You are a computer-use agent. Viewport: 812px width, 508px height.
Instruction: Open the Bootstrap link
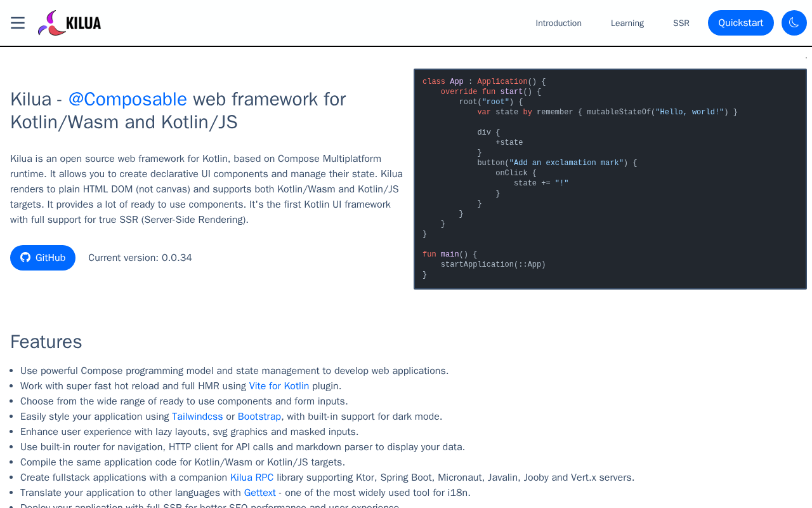259,417
